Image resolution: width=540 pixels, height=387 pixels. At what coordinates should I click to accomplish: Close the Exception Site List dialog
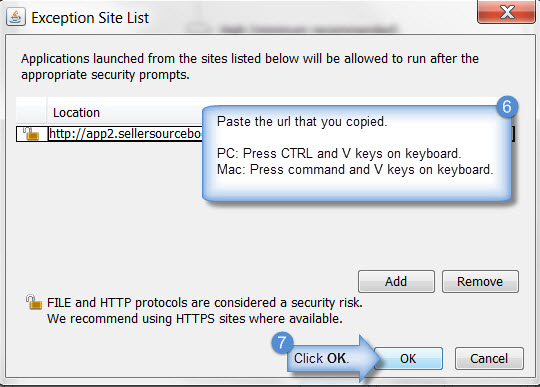tap(506, 12)
